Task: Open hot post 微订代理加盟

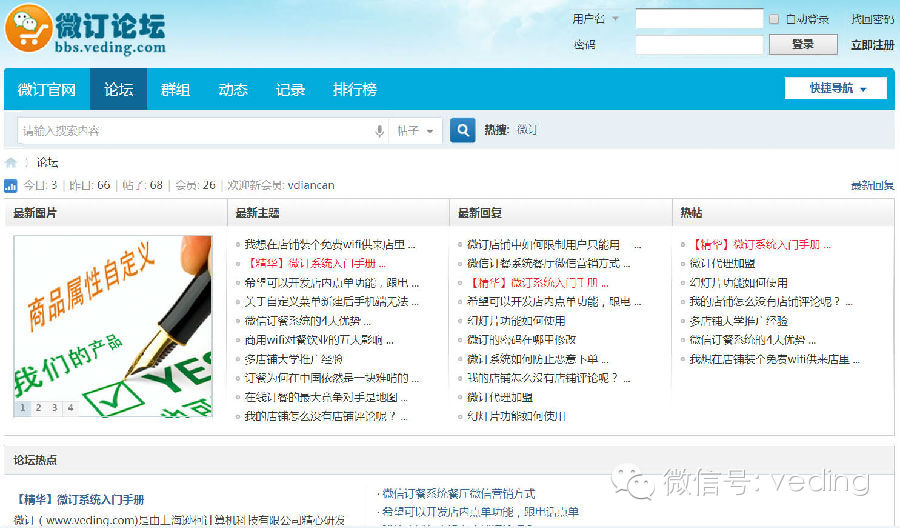Action: (x=721, y=263)
